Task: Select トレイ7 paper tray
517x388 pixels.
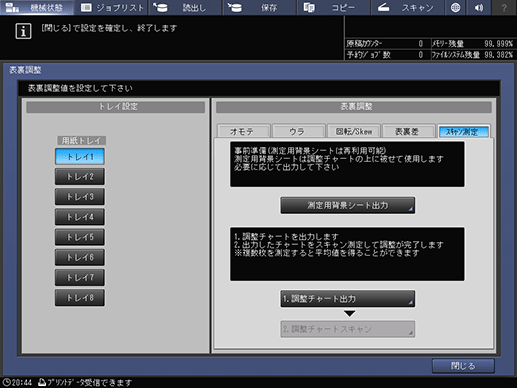Action: pyautogui.click(x=80, y=277)
